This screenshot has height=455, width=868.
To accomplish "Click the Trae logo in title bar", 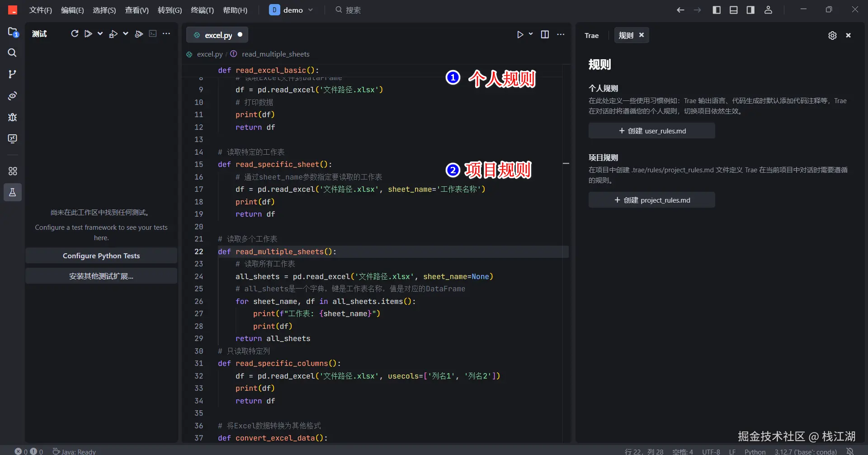I will (x=13, y=10).
